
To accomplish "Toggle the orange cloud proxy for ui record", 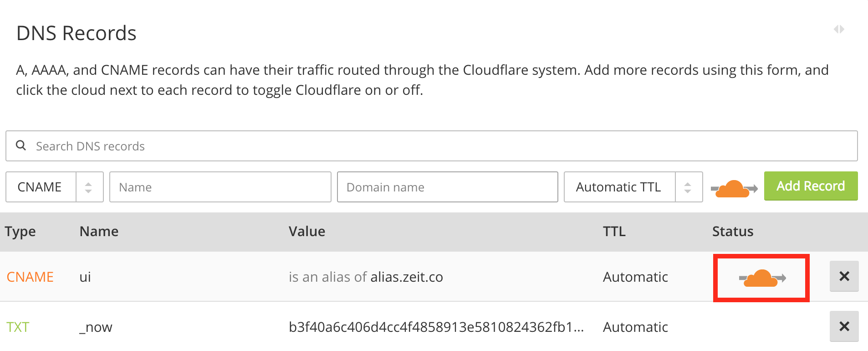I will [762, 278].
